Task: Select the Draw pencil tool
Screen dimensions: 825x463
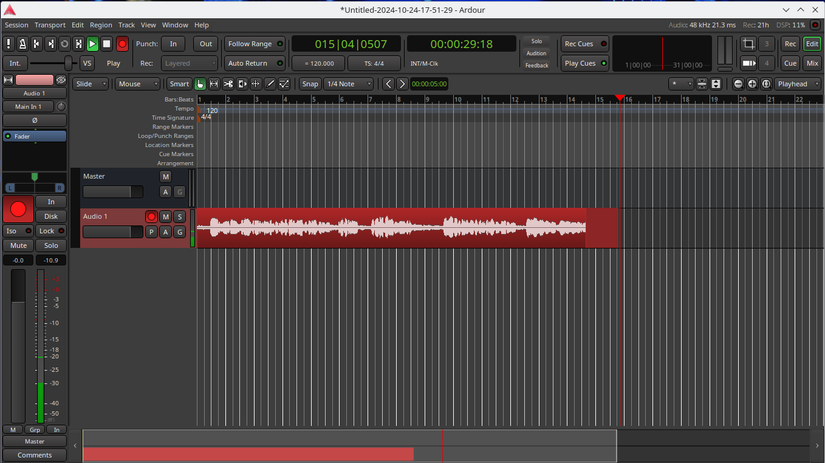Action: click(270, 84)
